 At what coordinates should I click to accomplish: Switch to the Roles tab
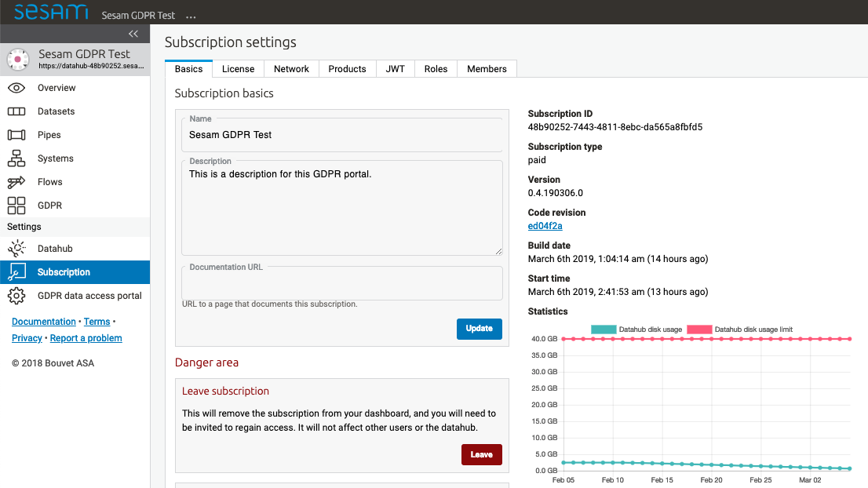click(436, 68)
